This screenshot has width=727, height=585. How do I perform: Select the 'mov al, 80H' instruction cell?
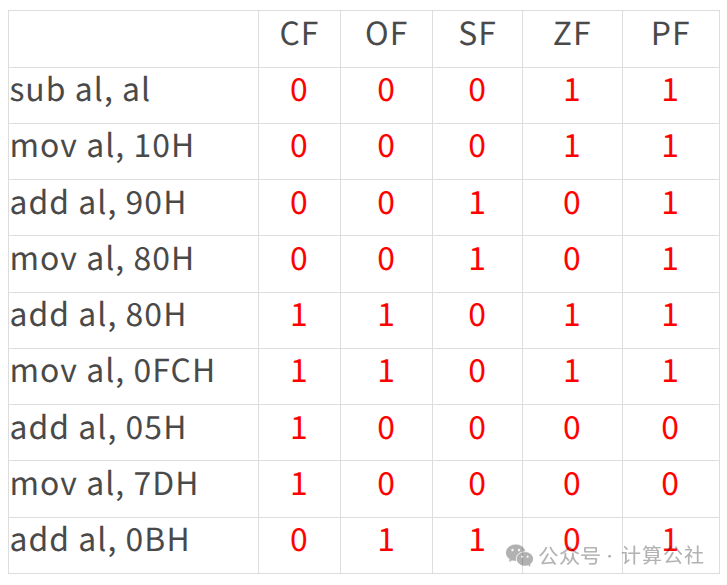(134, 264)
